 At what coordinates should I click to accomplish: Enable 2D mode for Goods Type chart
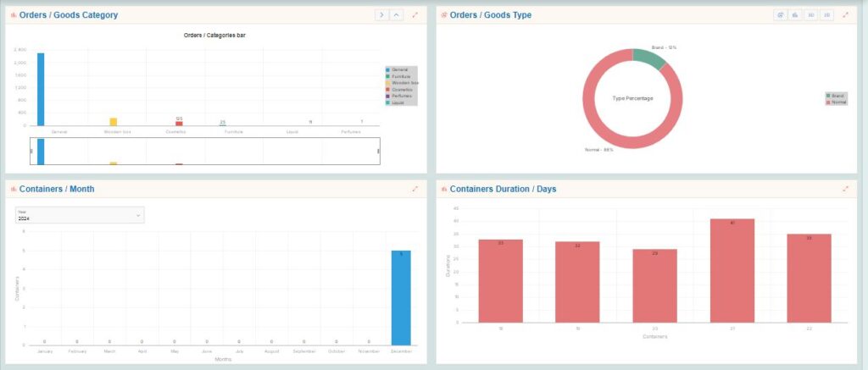[826, 15]
